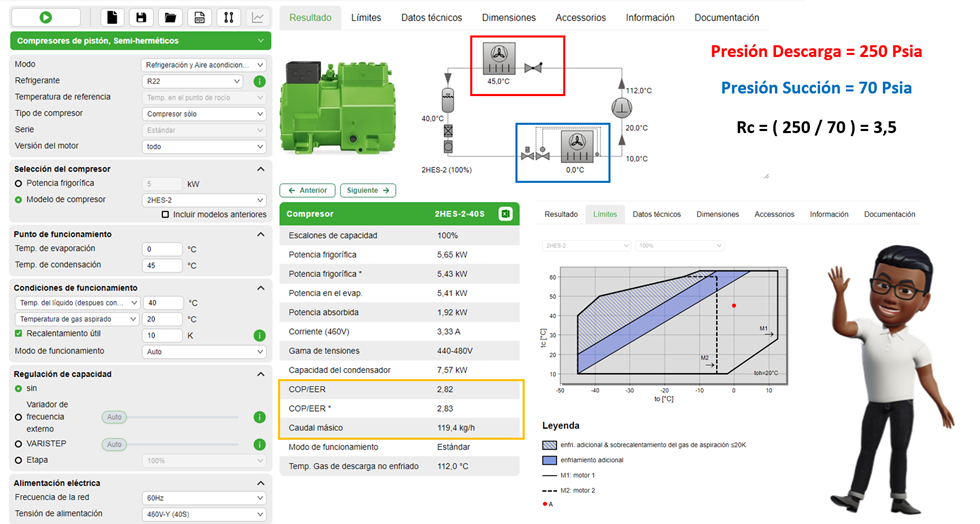Screen dimensions: 980x524
Task: Create a new document from the toolbar
Action: [x=112, y=18]
